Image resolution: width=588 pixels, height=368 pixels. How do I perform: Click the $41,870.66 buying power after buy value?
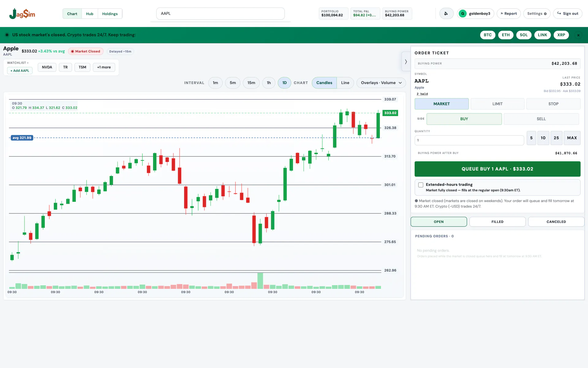coord(566,153)
